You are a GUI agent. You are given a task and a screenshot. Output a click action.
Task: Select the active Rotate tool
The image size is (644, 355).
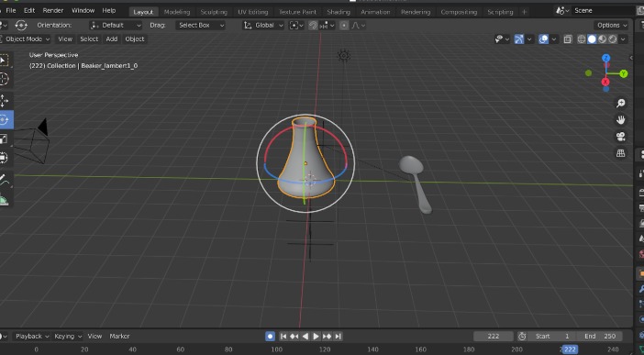tap(5, 120)
